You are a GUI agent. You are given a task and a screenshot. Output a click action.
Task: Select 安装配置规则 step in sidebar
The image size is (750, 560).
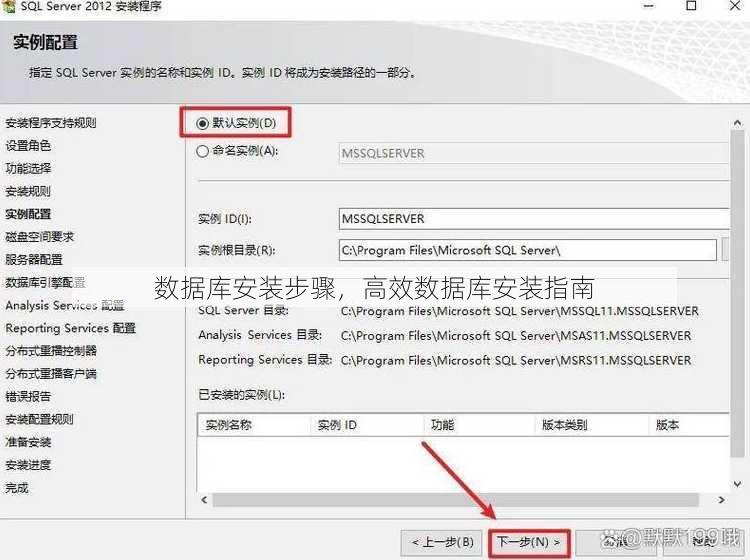(39, 419)
